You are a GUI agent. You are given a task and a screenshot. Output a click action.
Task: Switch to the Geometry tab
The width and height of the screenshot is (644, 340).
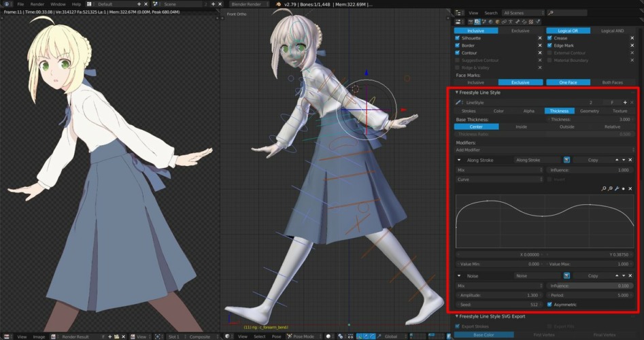590,111
